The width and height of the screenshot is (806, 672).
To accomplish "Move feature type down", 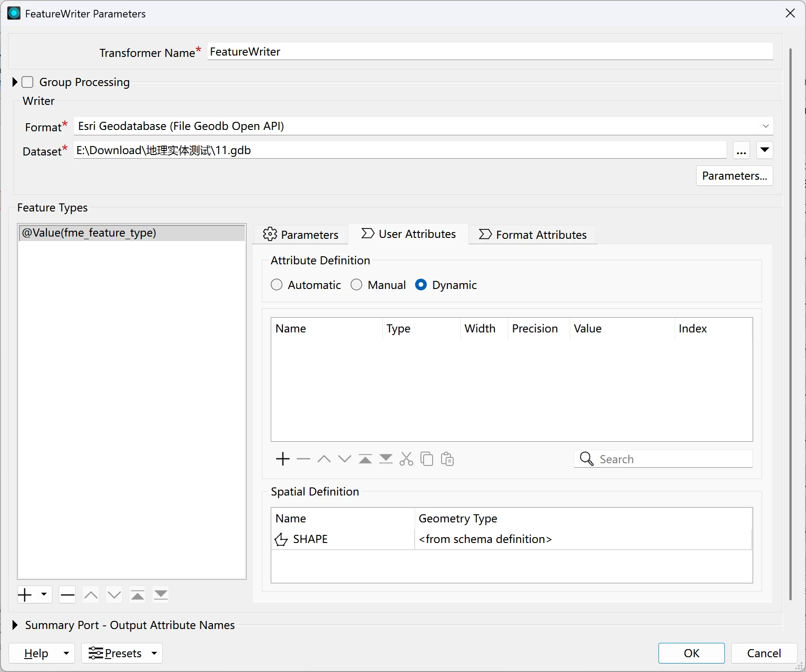I will 114,595.
